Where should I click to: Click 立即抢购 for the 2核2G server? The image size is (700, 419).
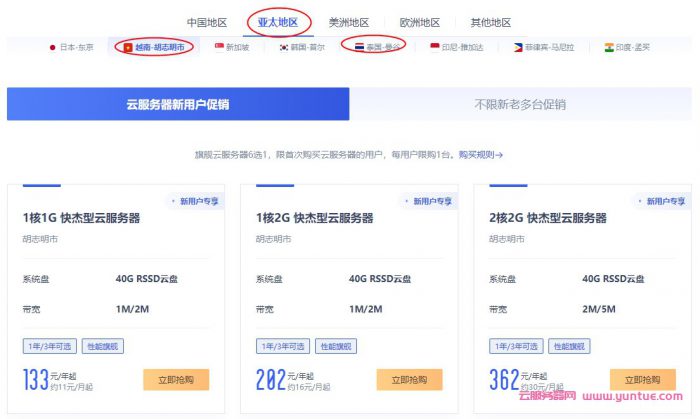coord(642,379)
